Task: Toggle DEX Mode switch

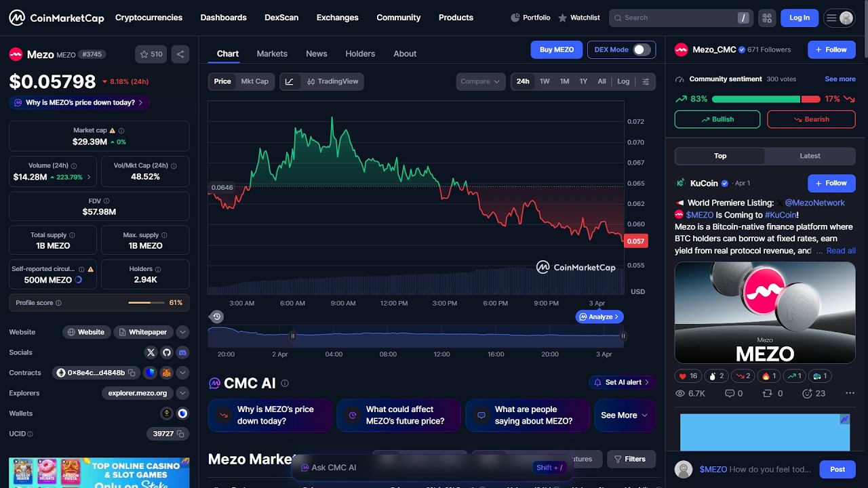Action: point(642,49)
